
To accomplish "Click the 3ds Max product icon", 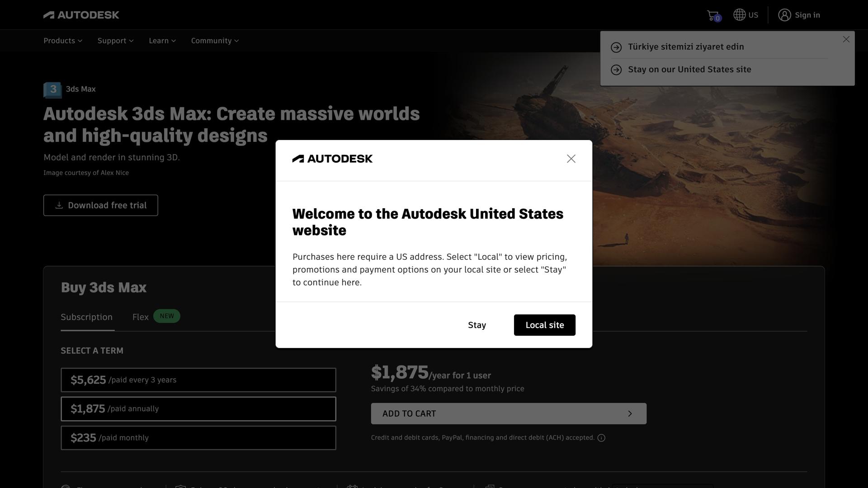I will click(x=52, y=89).
